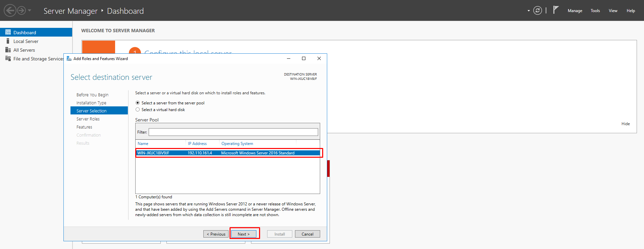Viewport: 644px width, 249px height.
Task: Click the Dashboard grid icon in sidebar
Action: tap(8, 32)
